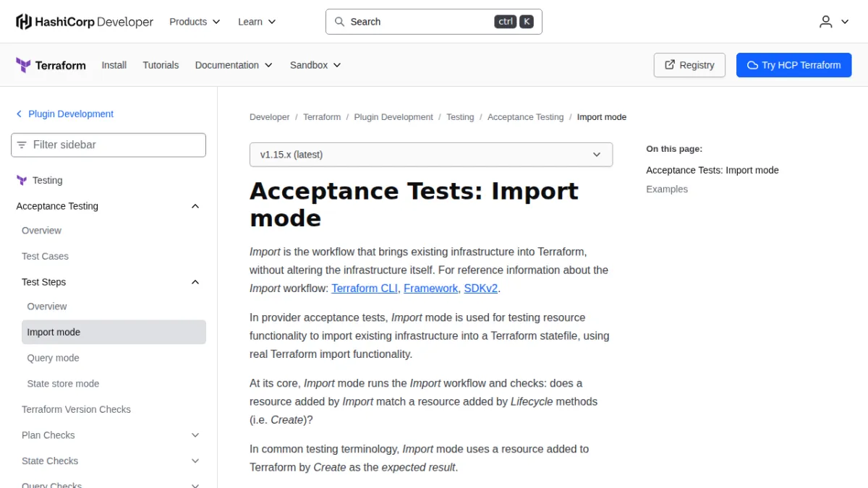Open the Documentation dropdown
Viewport: 868px width, 488px height.
point(234,65)
